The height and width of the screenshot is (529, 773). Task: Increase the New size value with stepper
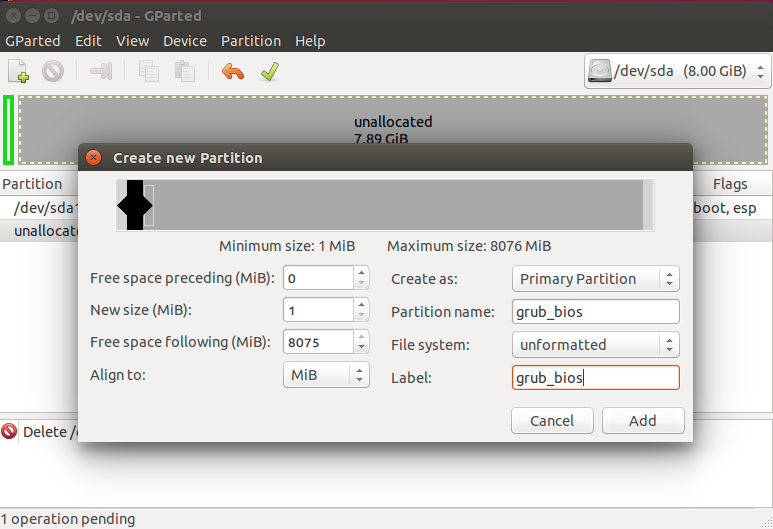pos(361,305)
